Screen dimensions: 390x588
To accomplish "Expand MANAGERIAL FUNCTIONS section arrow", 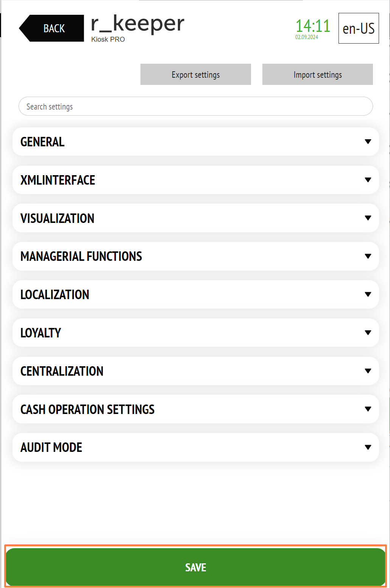I will 368,256.
